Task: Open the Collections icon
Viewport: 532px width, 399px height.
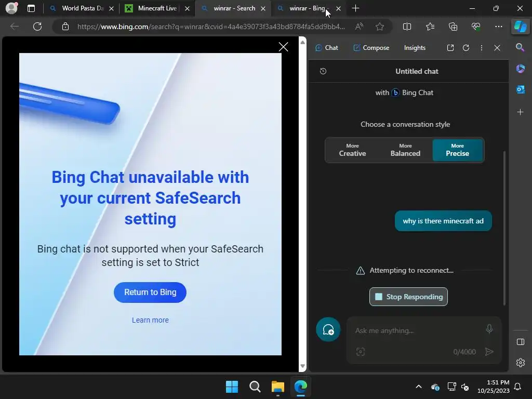Action: point(453,26)
